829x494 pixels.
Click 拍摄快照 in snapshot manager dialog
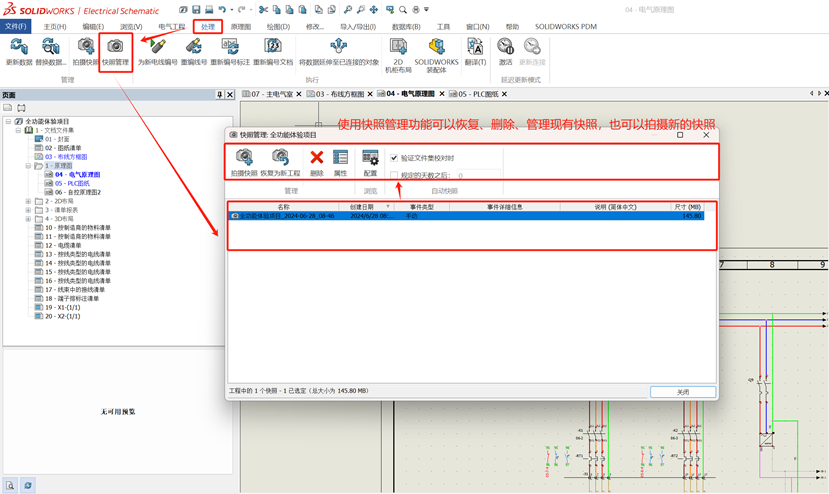click(244, 162)
